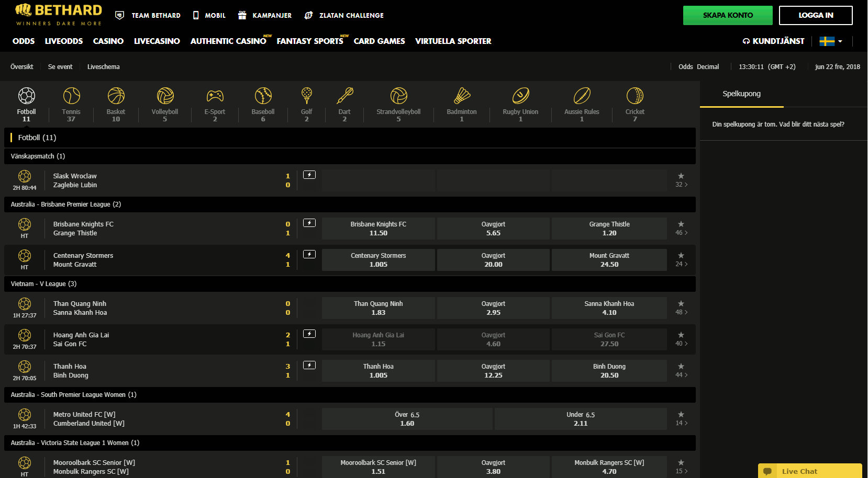Select the Strandvolleyboll sport icon
Image resolution: width=868 pixels, height=478 pixels.
pos(398,96)
